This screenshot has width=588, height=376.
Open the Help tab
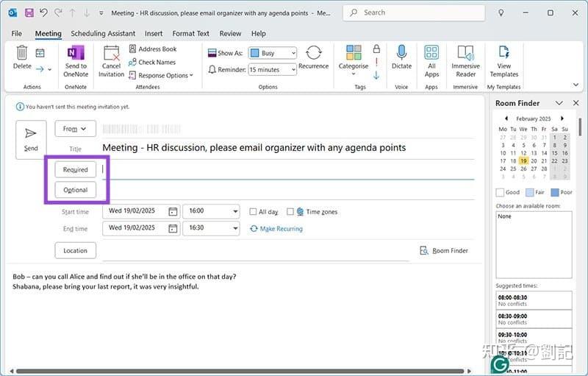click(259, 33)
